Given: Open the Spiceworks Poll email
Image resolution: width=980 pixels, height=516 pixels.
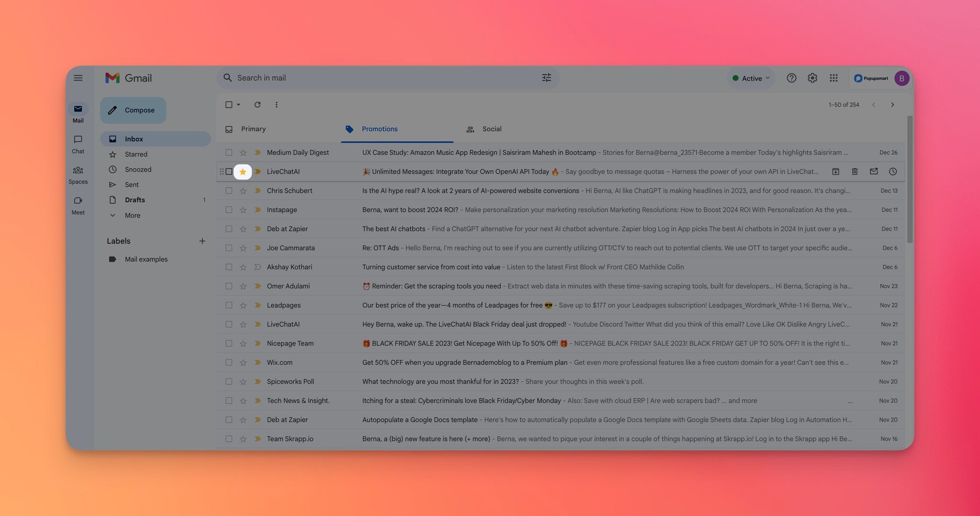Looking at the screenshot, I should (x=560, y=381).
